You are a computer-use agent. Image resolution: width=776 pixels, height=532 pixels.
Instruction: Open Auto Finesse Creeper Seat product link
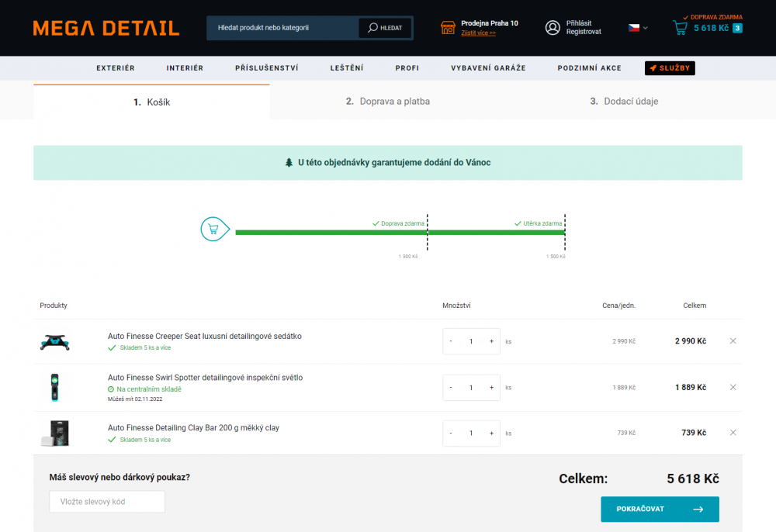204,337
